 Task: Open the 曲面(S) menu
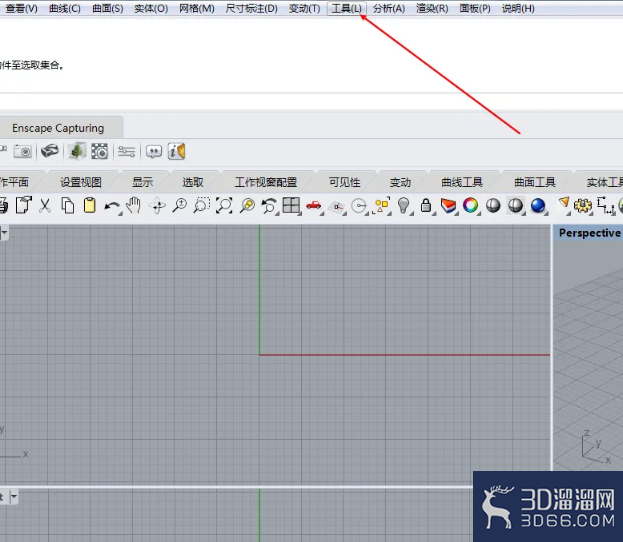(x=108, y=8)
